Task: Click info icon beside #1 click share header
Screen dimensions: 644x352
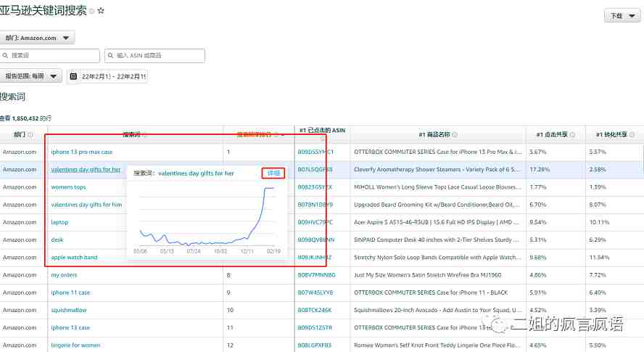Action: (x=572, y=134)
